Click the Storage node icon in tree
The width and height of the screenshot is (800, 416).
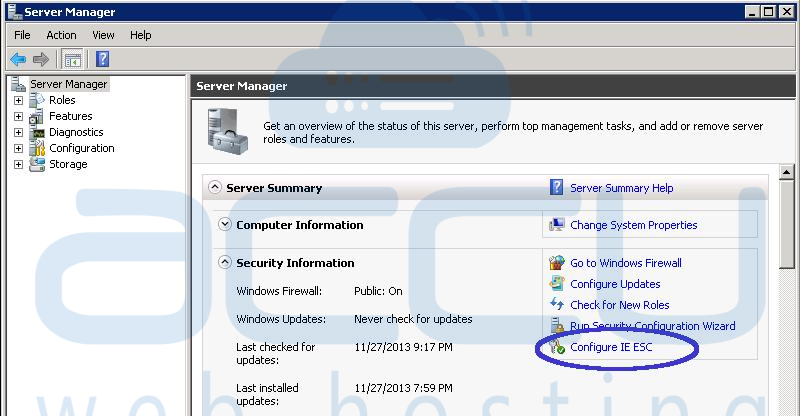click(x=37, y=164)
